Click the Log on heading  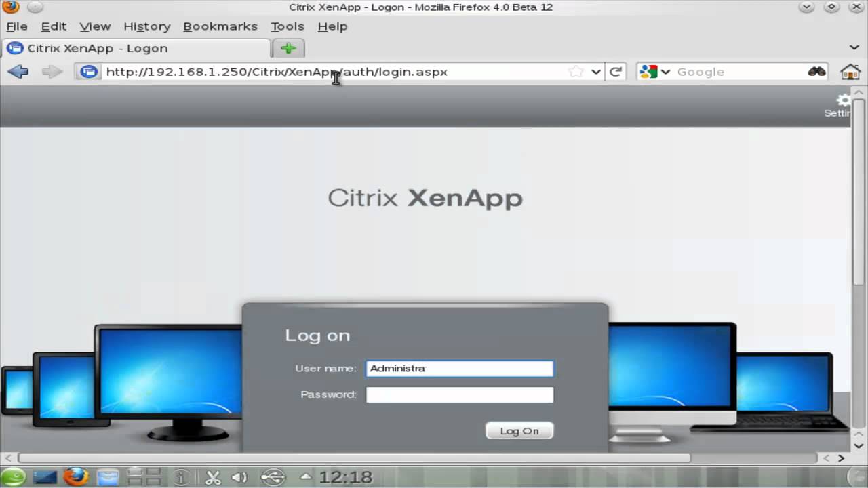pyautogui.click(x=317, y=335)
